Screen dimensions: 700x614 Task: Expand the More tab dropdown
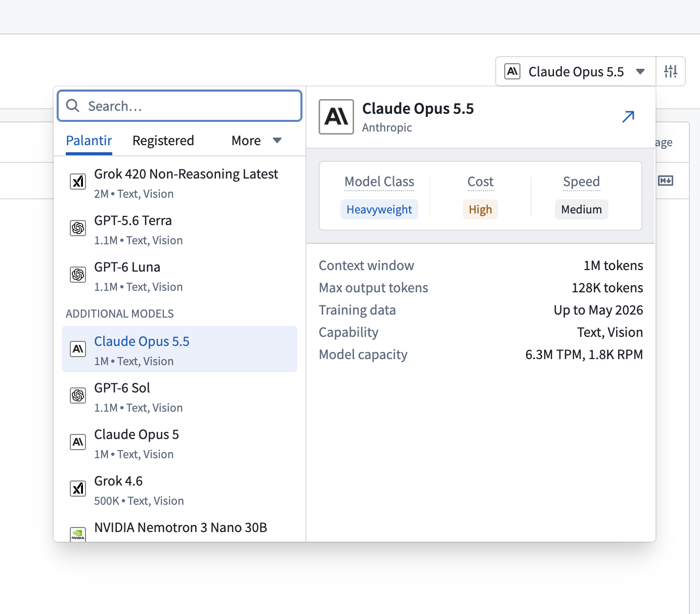click(256, 141)
